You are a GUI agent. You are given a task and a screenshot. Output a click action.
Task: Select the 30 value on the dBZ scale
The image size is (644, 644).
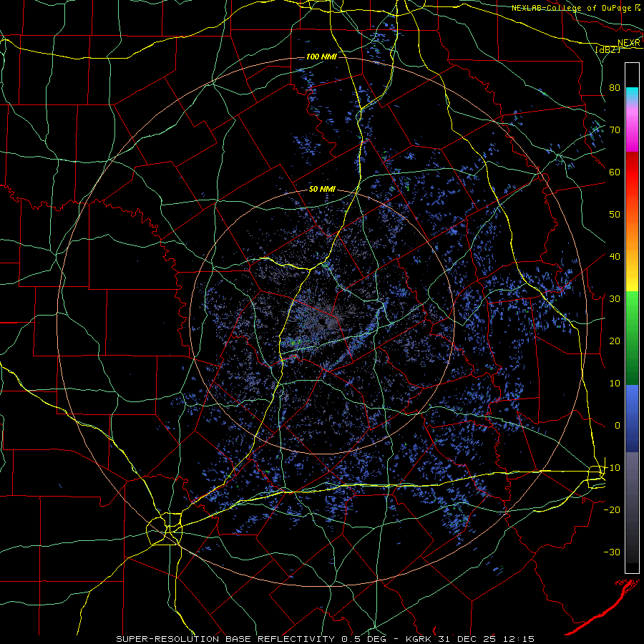coord(615,299)
